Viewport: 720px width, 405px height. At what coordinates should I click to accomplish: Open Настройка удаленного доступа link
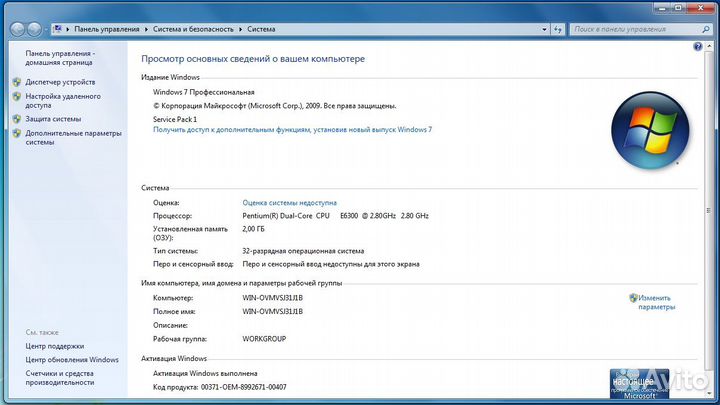(63, 101)
